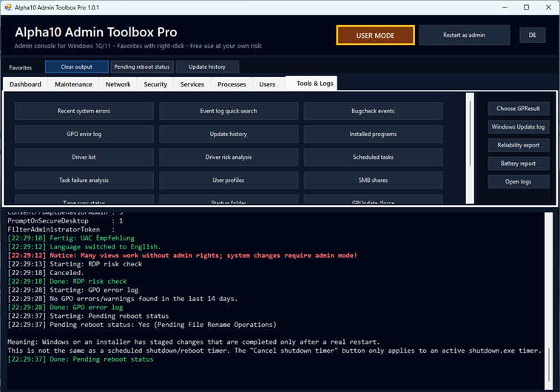Click 'Done: GPO error log' line
The width and height of the screenshot is (560, 392).
pyautogui.click(x=65, y=307)
